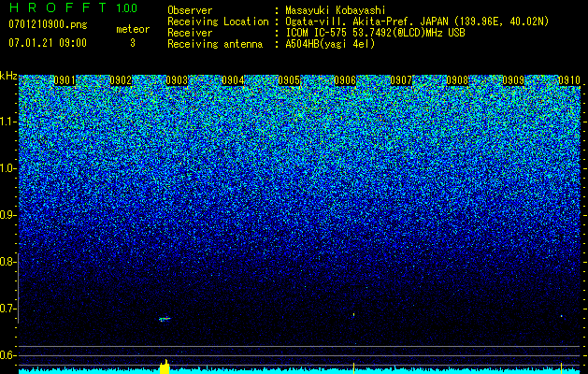Click the date stamp 07.01.21 09:00
The image size is (588, 374).
click(48, 43)
